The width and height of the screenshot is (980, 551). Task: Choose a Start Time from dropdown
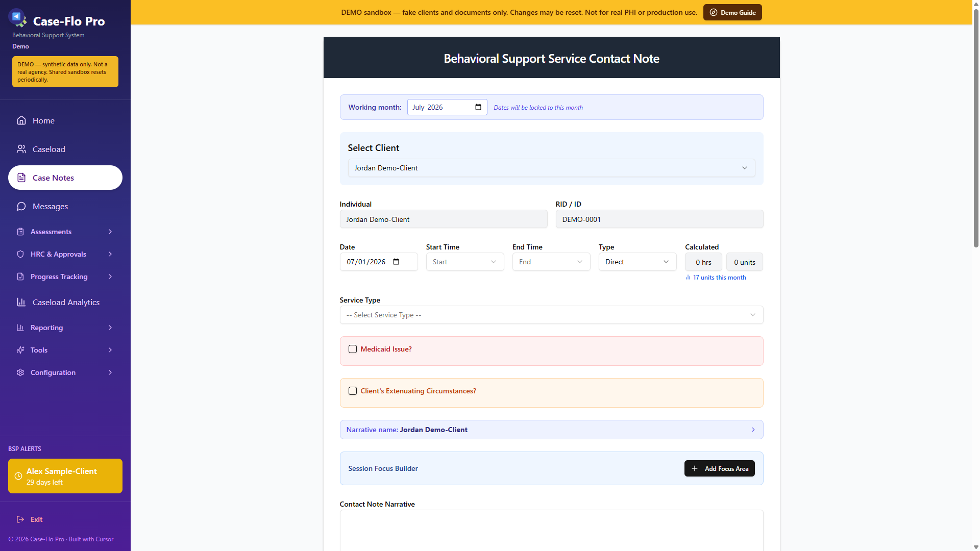[465, 262]
